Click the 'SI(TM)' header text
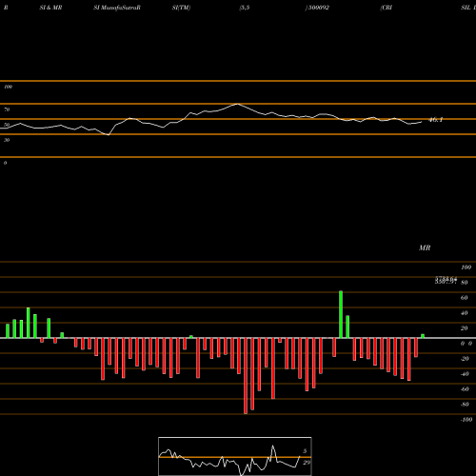476x476 pixels. (181, 8)
